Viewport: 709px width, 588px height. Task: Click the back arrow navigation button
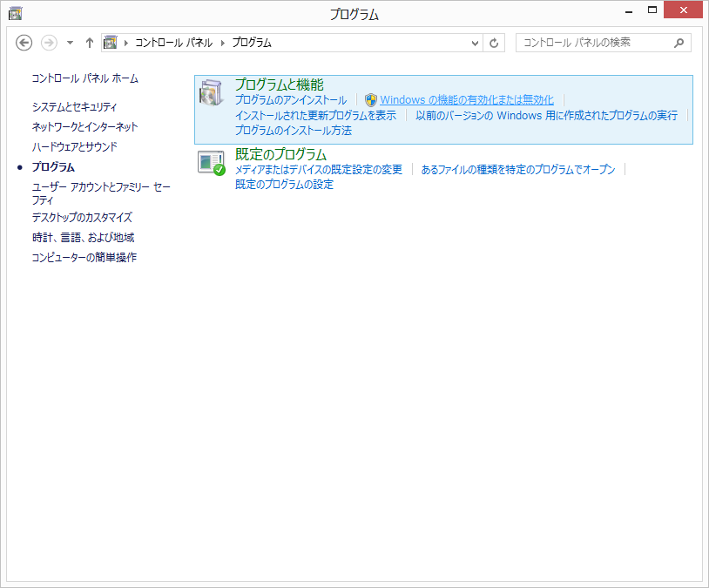pyautogui.click(x=24, y=43)
